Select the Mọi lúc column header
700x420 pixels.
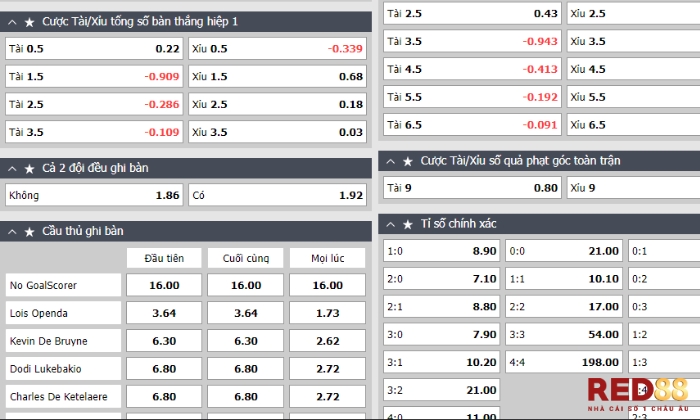tap(327, 258)
